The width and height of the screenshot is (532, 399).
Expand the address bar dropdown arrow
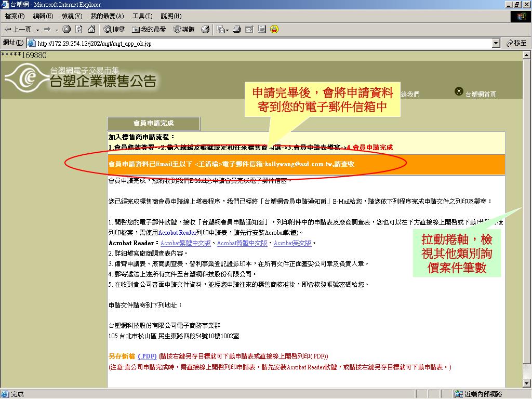496,44
